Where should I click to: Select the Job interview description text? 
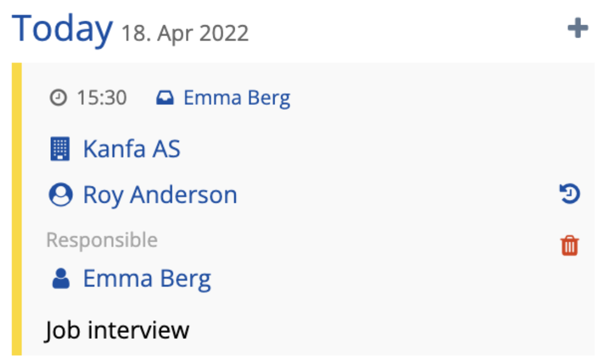tap(117, 330)
